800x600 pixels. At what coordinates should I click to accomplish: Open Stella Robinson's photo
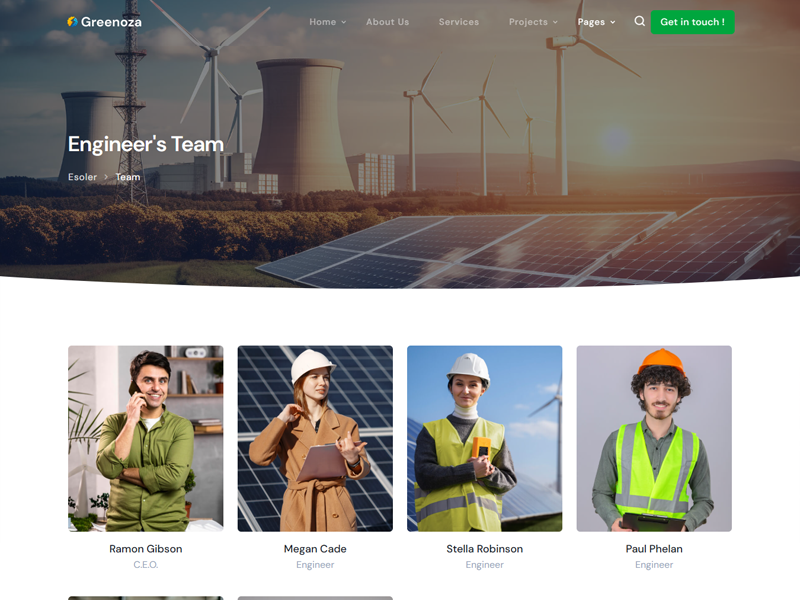485,439
